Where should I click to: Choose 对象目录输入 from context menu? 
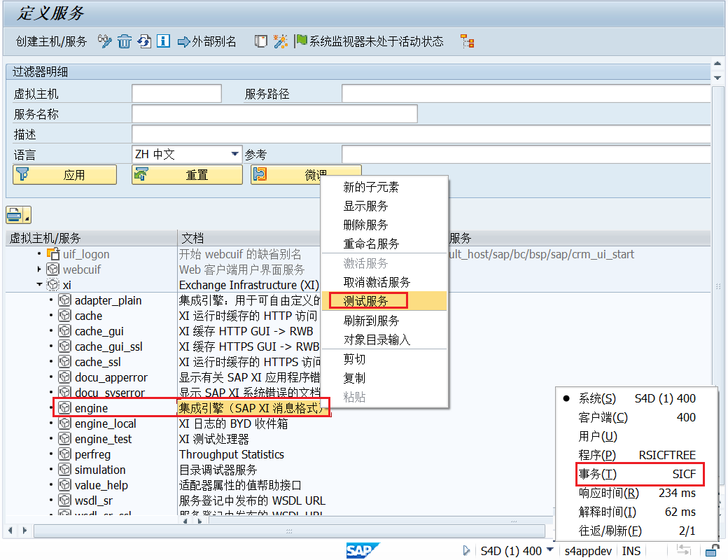pos(384,340)
